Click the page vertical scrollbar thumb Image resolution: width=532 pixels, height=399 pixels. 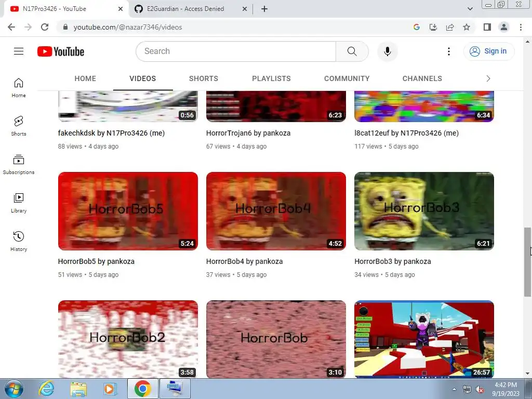pyautogui.click(x=527, y=261)
